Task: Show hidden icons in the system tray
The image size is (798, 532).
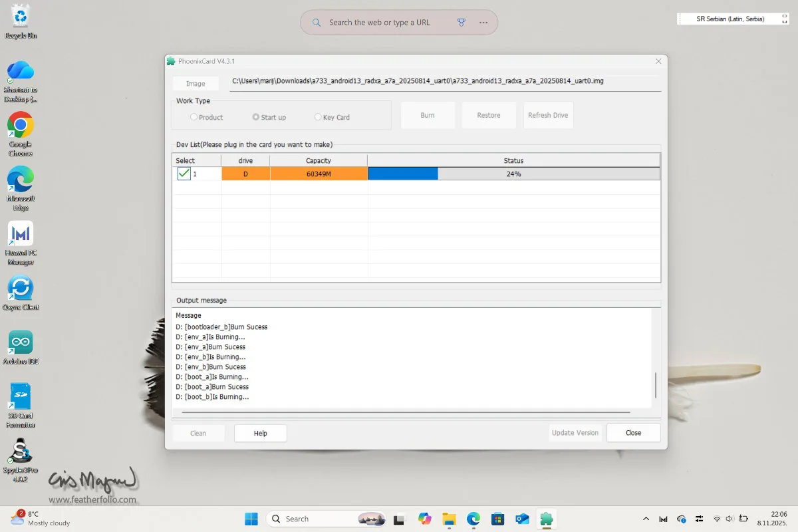Action: [646, 519]
